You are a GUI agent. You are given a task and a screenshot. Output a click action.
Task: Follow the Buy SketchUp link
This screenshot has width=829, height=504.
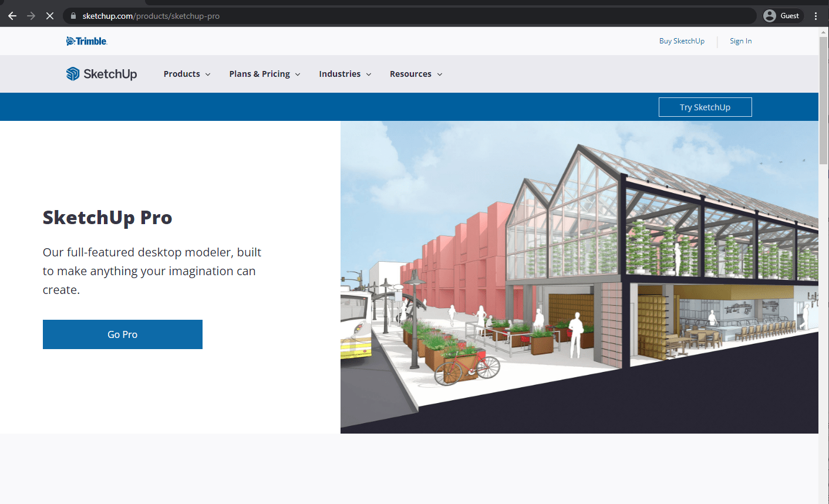[682, 40]
